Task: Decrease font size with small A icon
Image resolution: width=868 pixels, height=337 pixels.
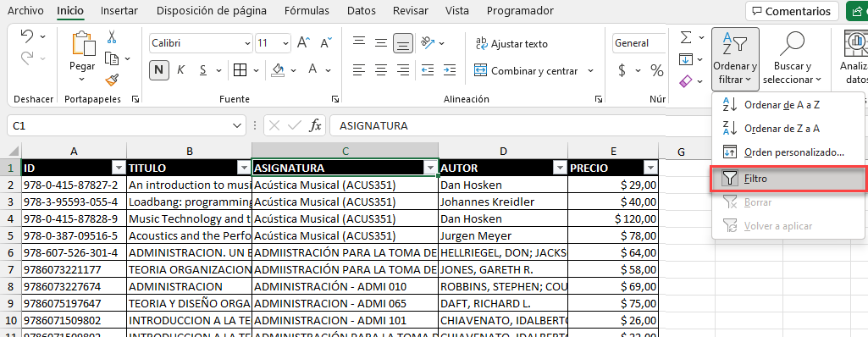Action: [325, 42]
